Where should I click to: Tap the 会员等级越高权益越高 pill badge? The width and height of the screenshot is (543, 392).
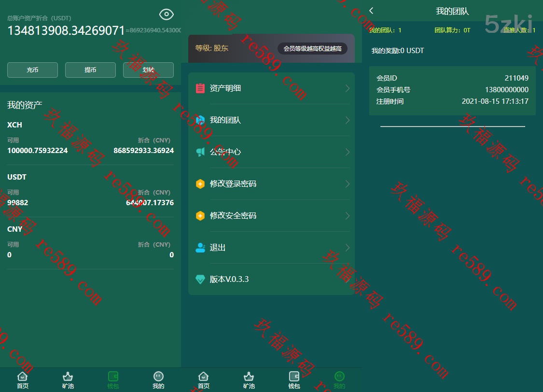point(312,48)
